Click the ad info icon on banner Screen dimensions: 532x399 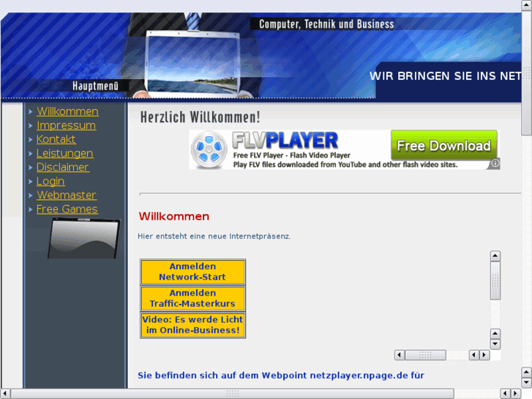[x=495, y=163]
